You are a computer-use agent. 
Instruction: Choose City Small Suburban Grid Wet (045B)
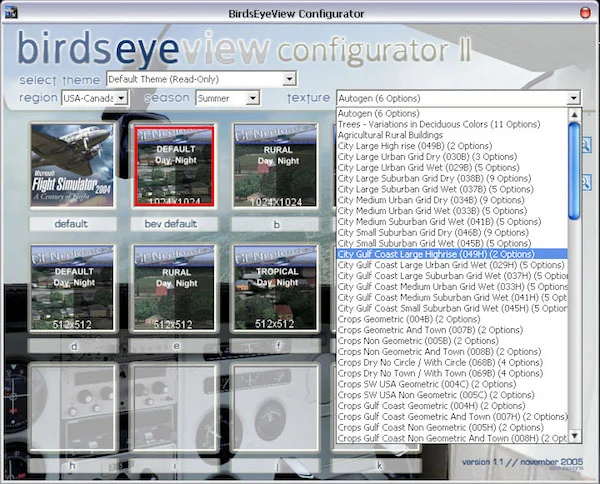click(452, 243)
